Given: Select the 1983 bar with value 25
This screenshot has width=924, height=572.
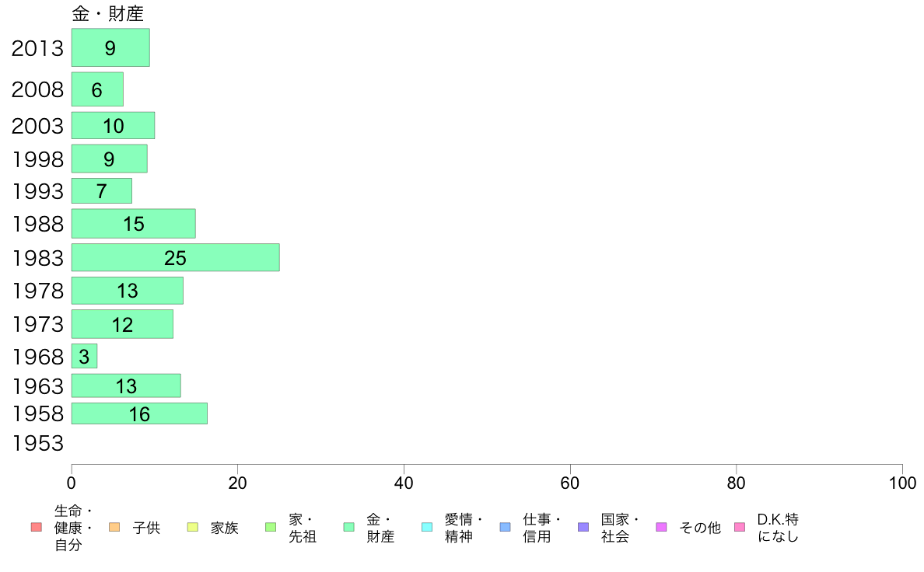Looking at the screenshot, I should (176, 257).
